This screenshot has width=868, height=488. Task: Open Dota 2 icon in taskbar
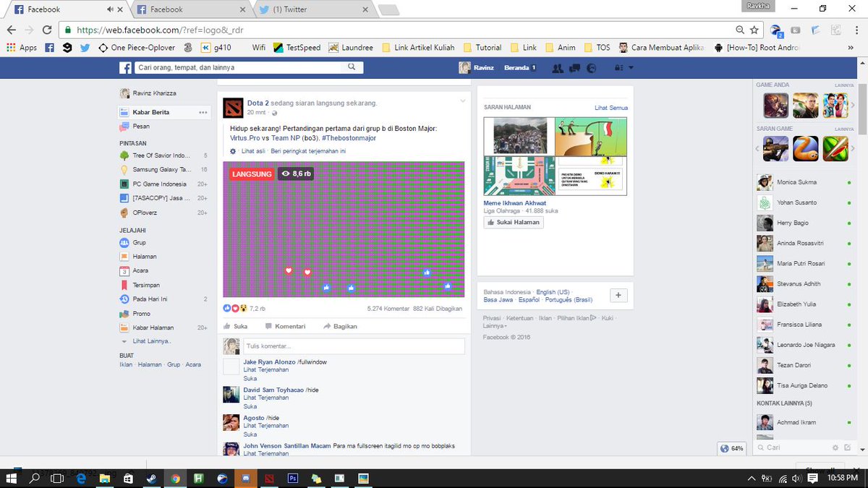click(269, 478)
